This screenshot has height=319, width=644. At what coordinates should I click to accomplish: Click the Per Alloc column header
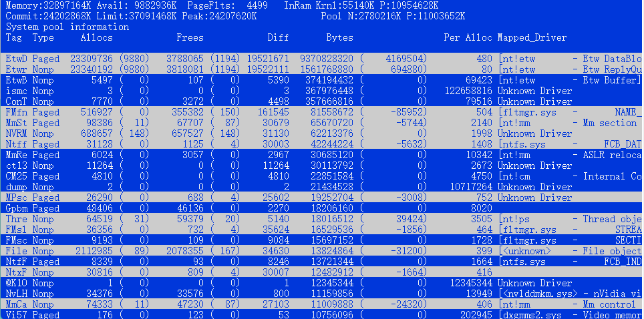point(468,38)
